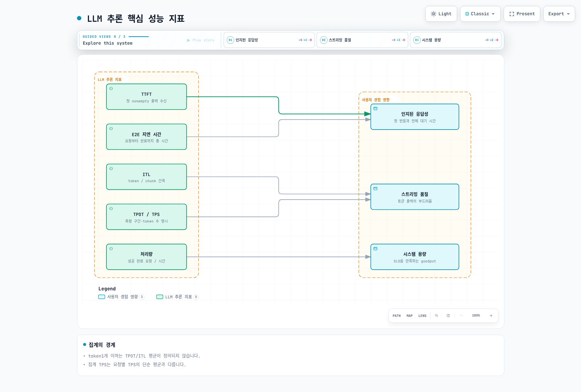Click the 사용자 경험 영향 group label

click(375, 100)
